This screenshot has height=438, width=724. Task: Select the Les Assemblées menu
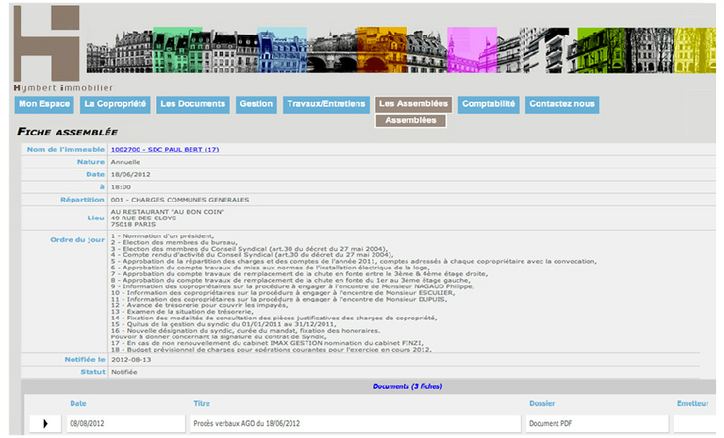[x=413, y=104]
